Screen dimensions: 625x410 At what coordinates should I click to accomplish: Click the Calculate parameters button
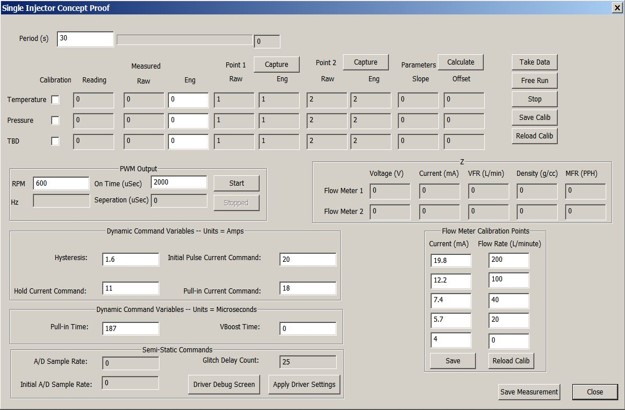(x=461, y=62)
